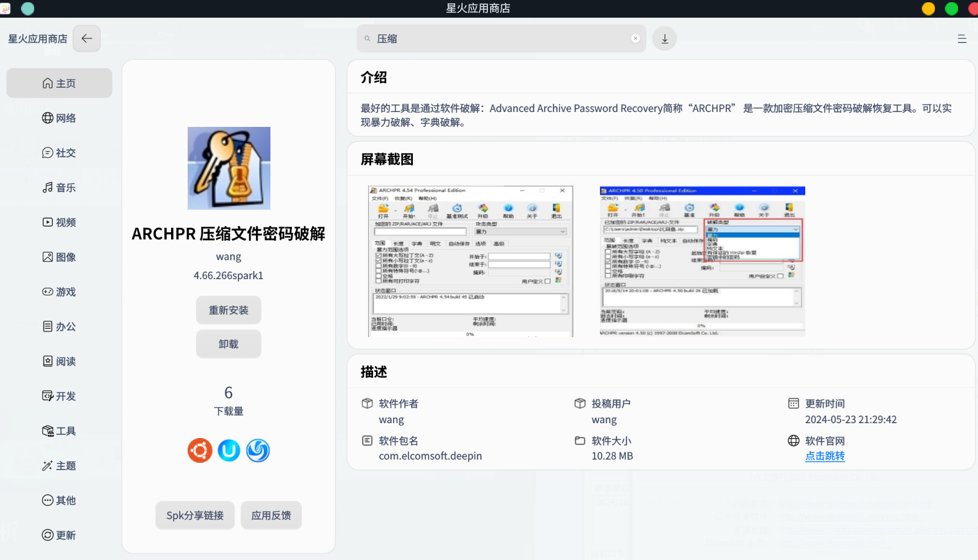Click the UOS logo icon
978x560 pixels.
click(x=229, y=451)
